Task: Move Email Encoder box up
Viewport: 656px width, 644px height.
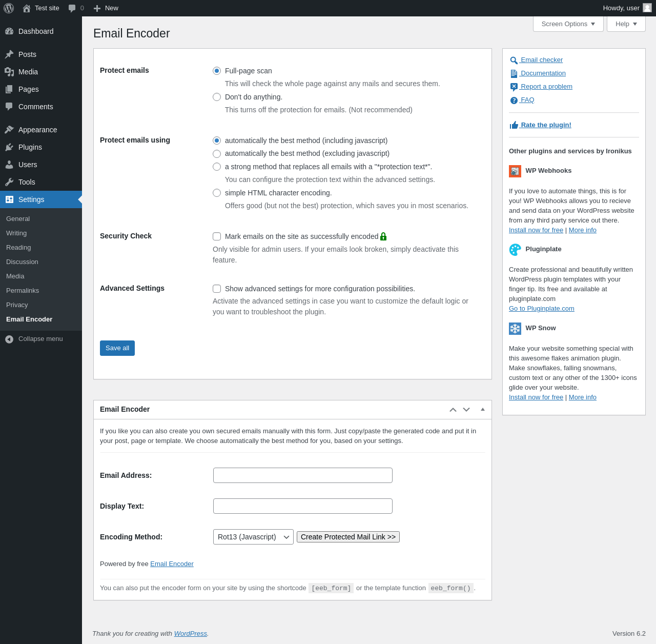Action: coord(453,410)
